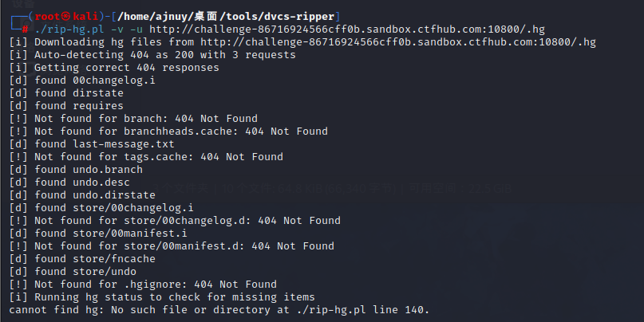Image resolution: width=644 pixels, height=322 pixels.
Task: Click 'Auto-detecting 404 as 200' line
Action: pos(152,55)
